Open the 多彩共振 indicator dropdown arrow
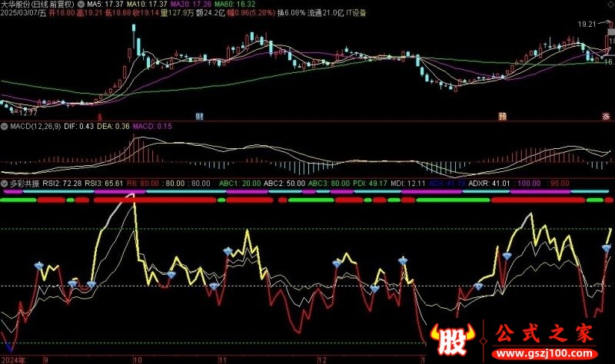 point(5,184)
